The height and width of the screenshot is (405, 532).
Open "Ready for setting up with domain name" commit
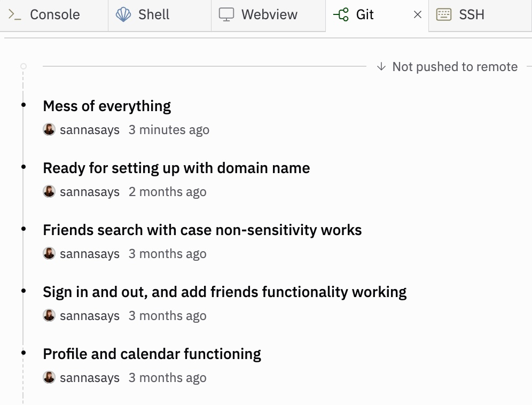tap(176, 168)
